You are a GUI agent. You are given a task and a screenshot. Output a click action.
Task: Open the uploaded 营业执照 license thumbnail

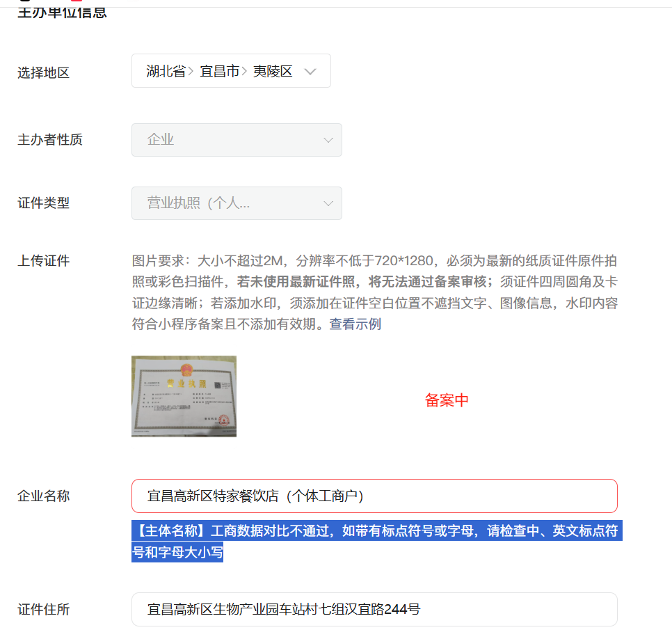pos(183,395)
